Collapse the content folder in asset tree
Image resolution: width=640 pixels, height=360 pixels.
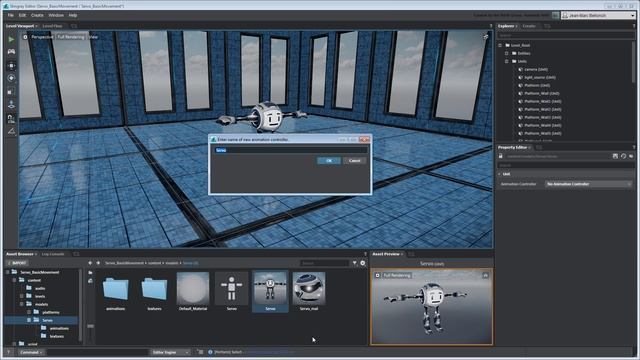(14, 280)
